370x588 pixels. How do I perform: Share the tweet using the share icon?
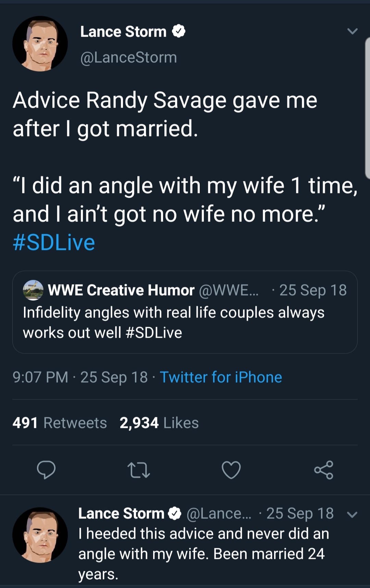(x=324, y=470)
